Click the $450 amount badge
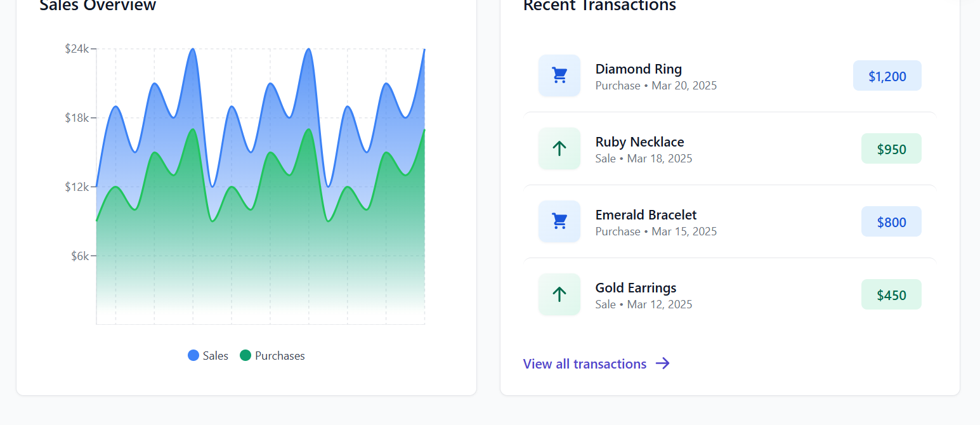The width and height of the screenshot is (980, 425). click(891, 294)
